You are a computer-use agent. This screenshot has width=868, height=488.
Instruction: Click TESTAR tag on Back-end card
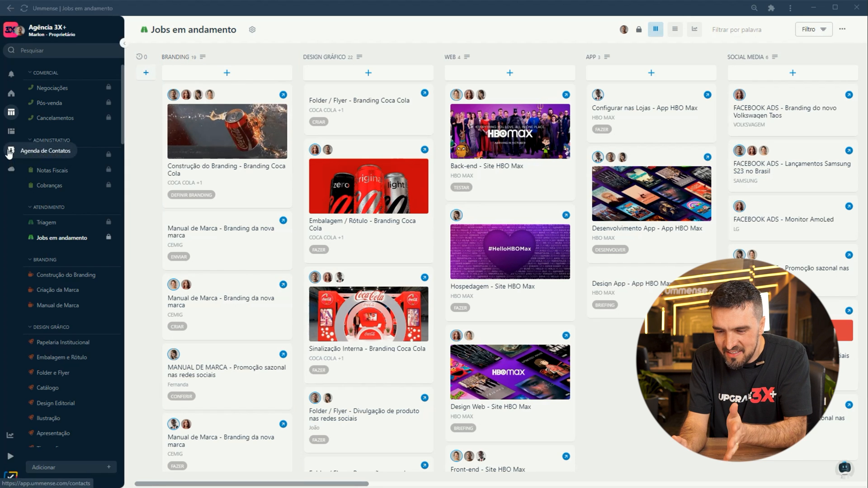[x=461, y=188]
